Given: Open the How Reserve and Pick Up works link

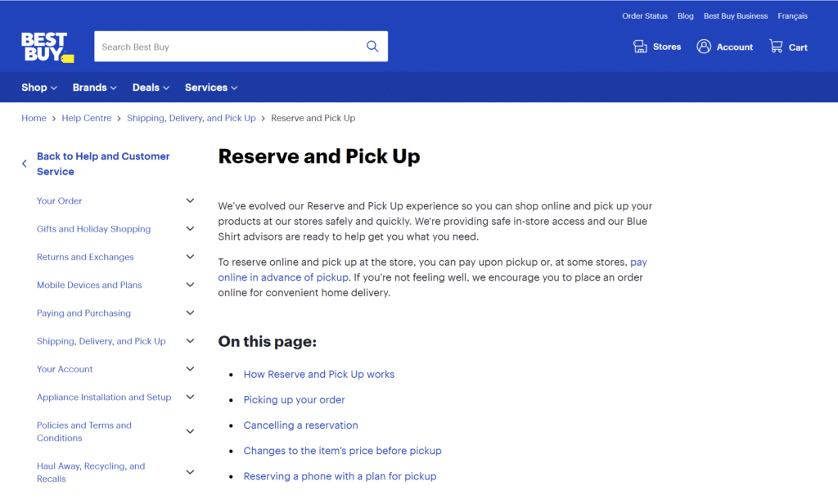Looking at the screenshot, I should [319, 374].
